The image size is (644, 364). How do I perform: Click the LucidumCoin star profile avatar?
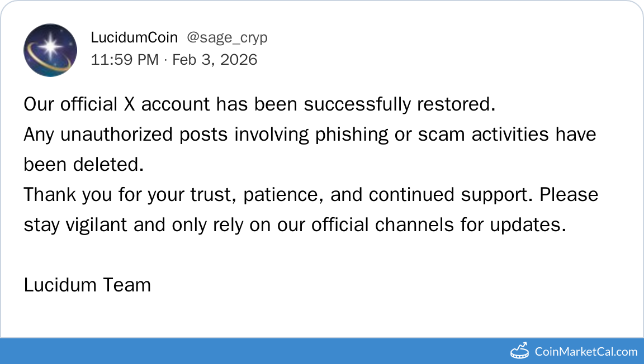click(50, 50)
